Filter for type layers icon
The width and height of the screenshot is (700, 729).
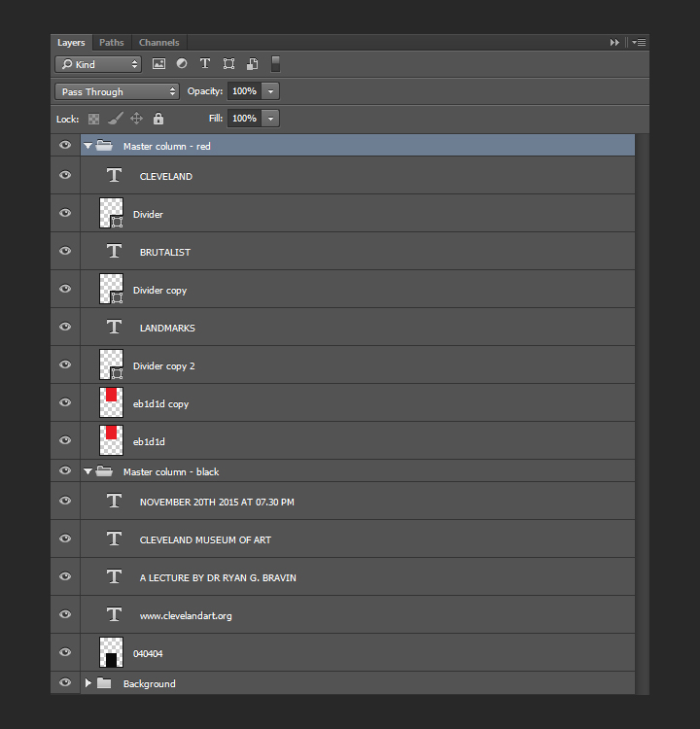(205, 64)
